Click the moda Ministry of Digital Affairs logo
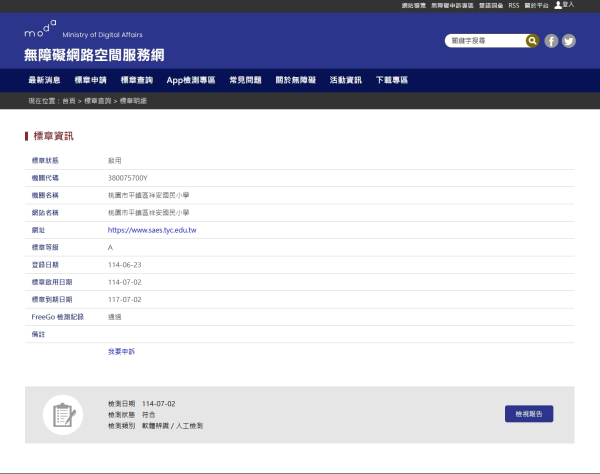600x474 pixels. point(83,29)
